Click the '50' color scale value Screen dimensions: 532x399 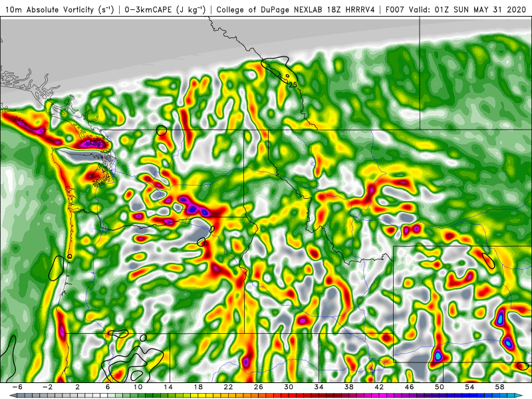click(440, 387)
